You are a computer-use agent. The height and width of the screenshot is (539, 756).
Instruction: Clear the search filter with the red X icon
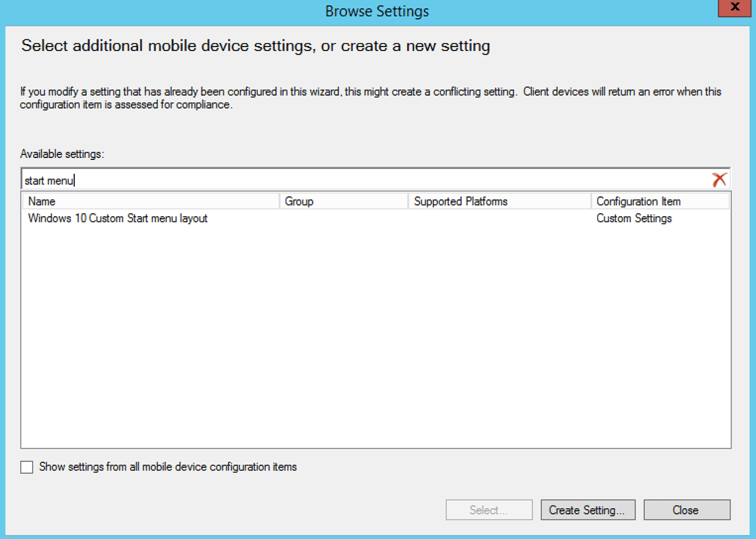point(719,180)
